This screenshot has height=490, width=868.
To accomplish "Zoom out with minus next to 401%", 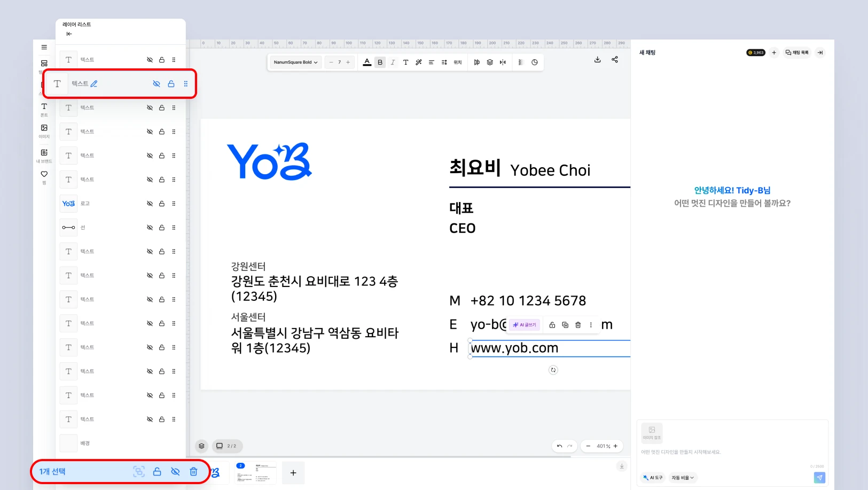I will pos(588,446).
